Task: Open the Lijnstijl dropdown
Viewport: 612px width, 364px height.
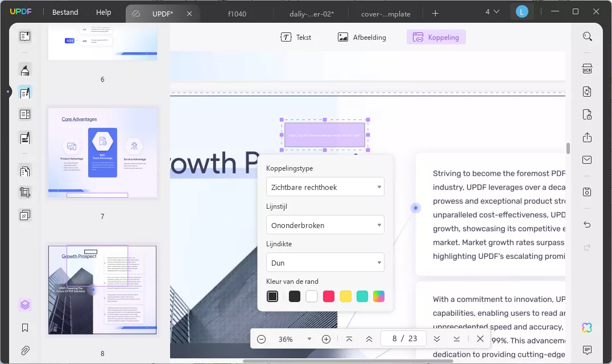Action: 325,225
